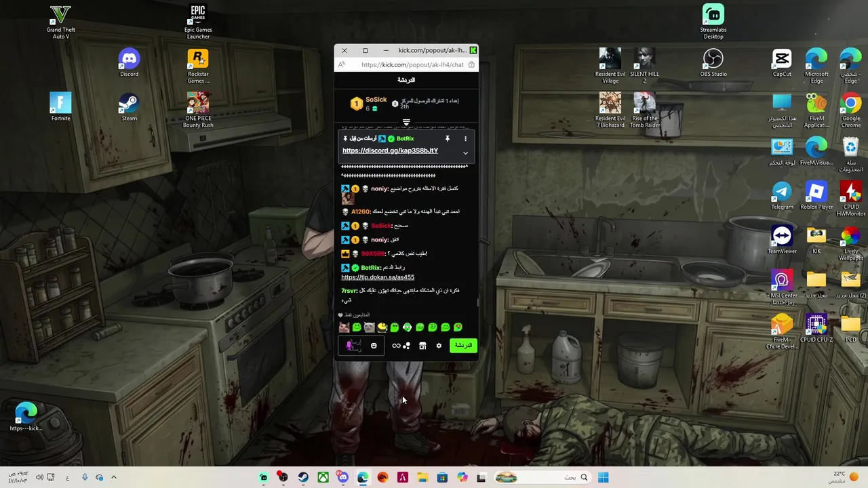Viewport: 868px width, 488px height.
Task: Open Resident Evil 7 Biohazard shortcut
Action: (x=610, y=110)
